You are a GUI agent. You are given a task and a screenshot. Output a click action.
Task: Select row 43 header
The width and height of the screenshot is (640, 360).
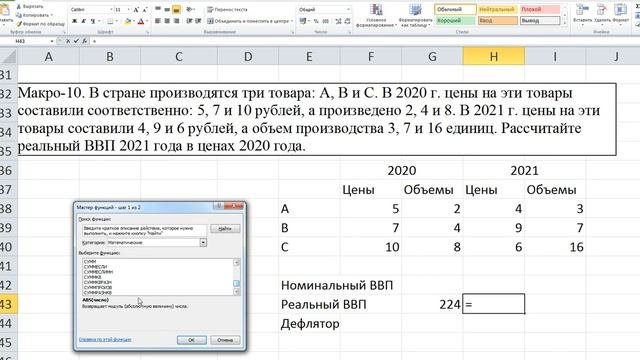click(9, 304)
